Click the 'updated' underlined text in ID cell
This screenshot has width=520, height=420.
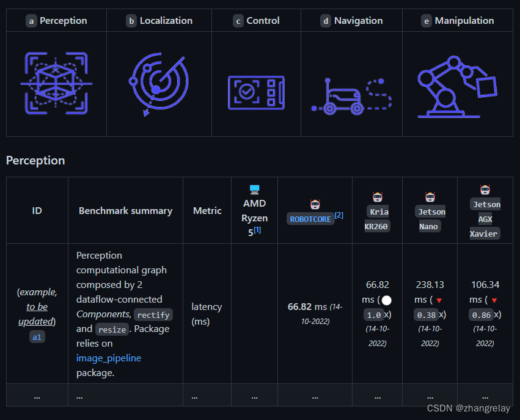click(36, 322)
